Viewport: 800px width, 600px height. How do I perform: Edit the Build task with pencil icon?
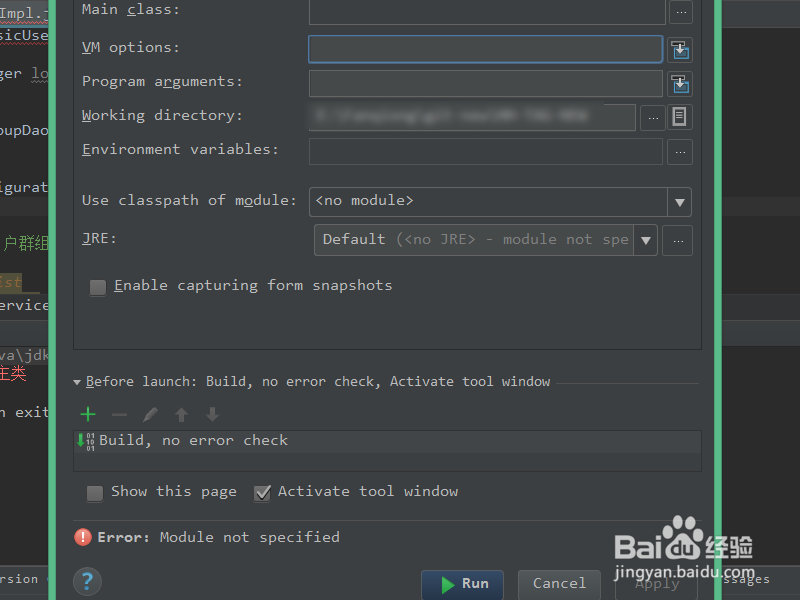pos(152,413)
